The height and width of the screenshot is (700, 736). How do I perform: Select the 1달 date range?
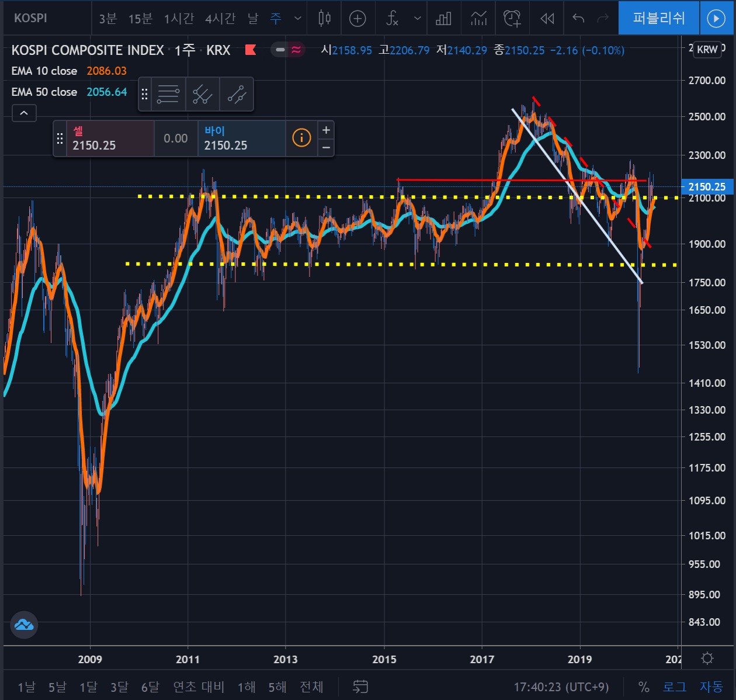tap(88, 687)
